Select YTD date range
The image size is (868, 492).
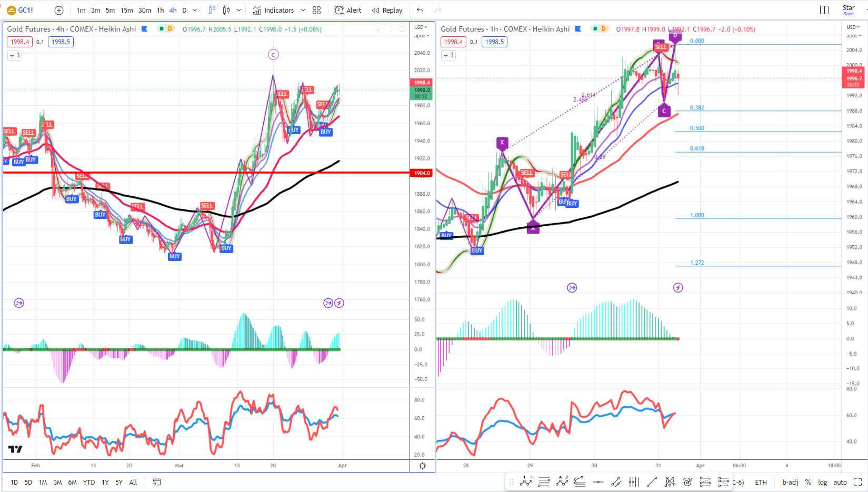point(89,482)
